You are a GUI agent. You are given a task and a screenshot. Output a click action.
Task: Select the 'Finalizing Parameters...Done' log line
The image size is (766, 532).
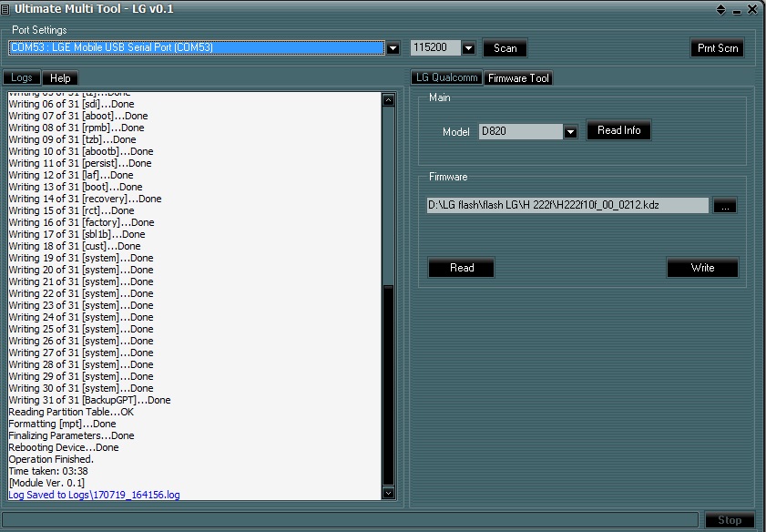(71, 435)
